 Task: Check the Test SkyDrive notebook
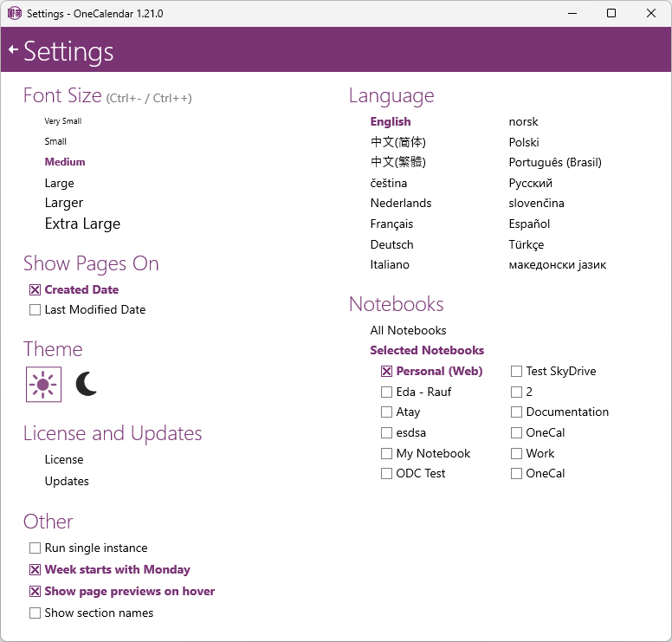coord(516,372)
